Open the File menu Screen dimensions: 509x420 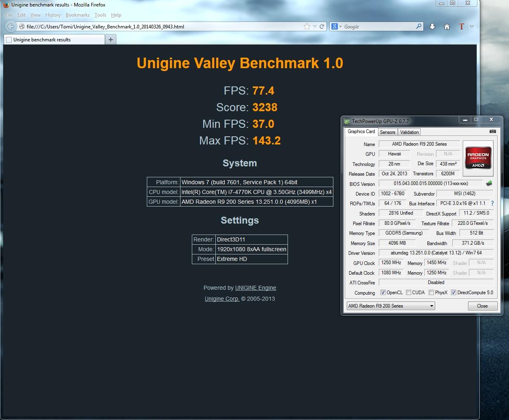click(9, 15)
